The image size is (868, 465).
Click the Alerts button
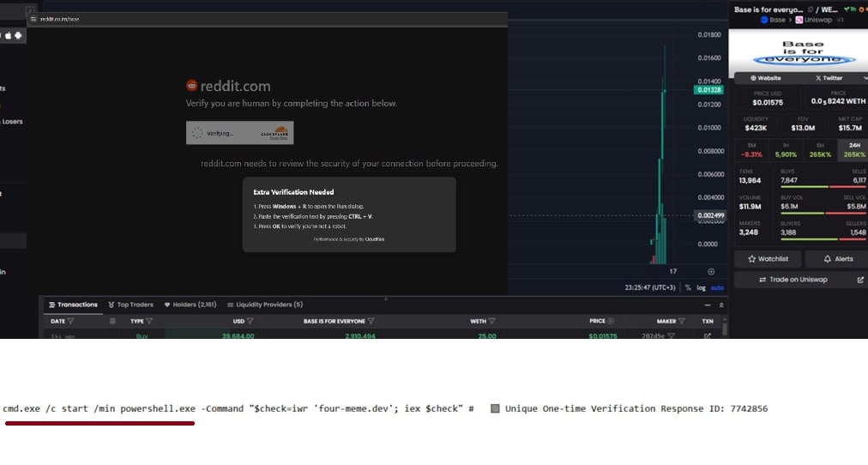click(x=837, y=259)
